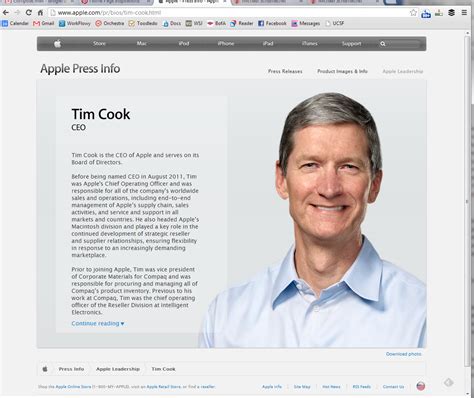
Task: Open the Gmail bookmark
Action: 44,23
